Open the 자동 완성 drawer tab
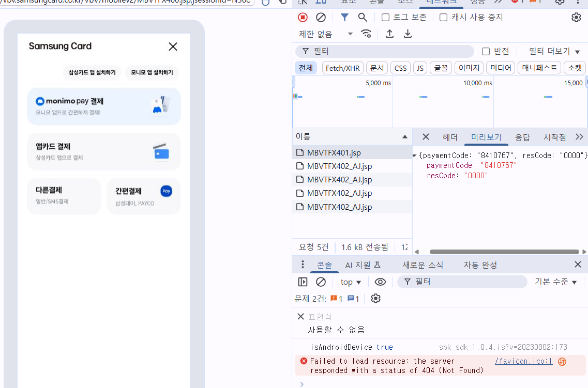The image size is (588, 388). coord(480,265)
